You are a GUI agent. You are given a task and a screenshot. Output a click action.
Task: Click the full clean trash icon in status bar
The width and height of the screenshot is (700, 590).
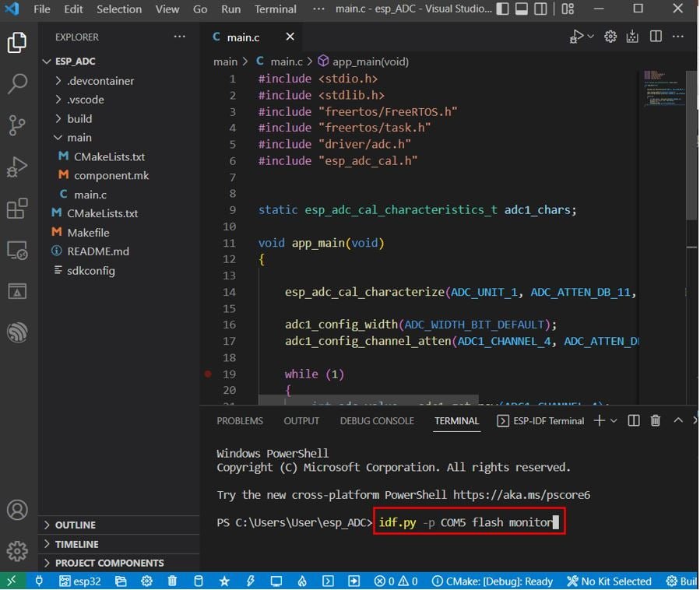[x=172, y=581]
